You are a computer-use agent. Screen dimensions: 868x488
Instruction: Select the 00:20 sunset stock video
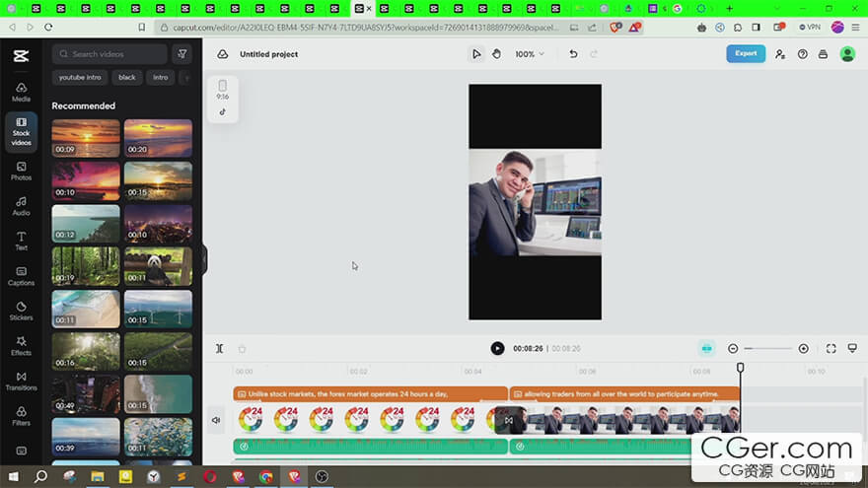[x=158, y=138]
